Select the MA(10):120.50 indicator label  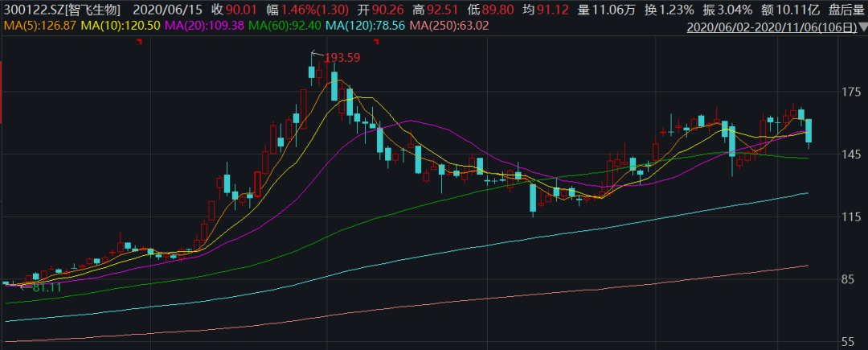pos(121,26)
